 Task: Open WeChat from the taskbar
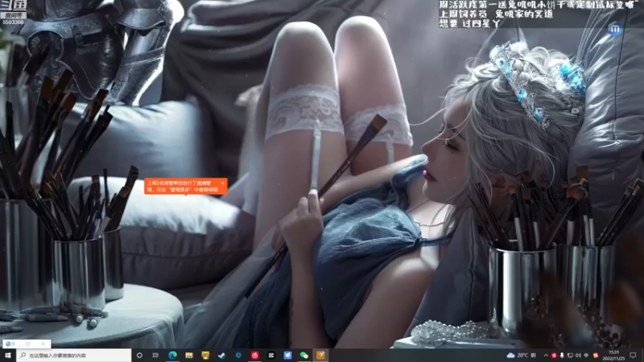point(304,355)
